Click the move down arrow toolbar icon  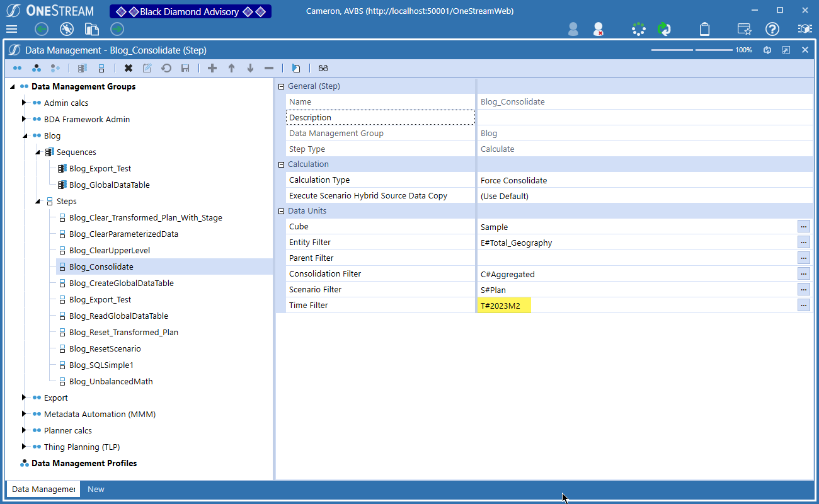250,68
